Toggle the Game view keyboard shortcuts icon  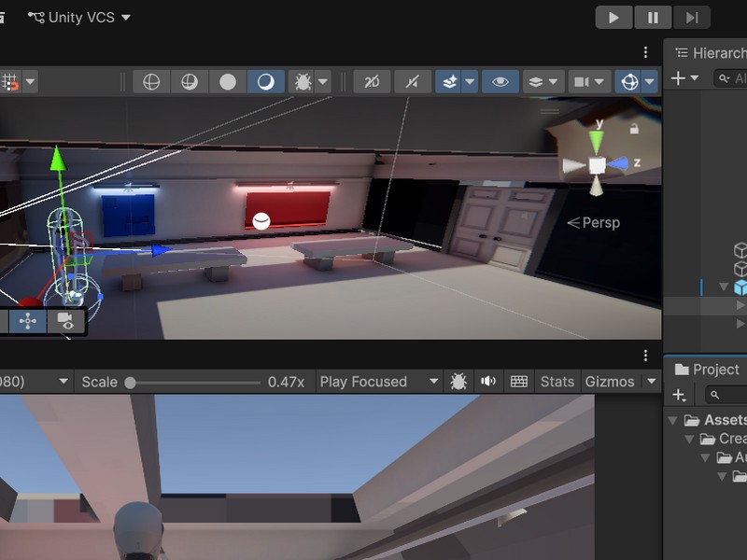pos(519,382)
